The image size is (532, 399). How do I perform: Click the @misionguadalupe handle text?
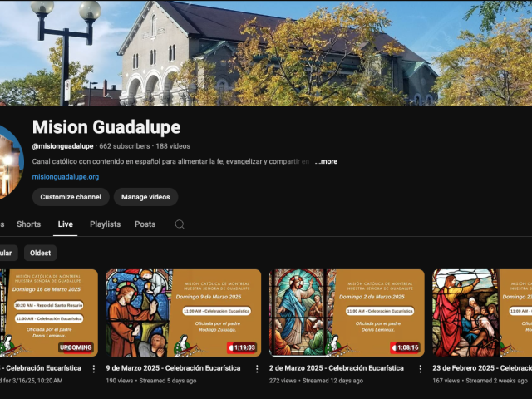[x=63, y=146]
